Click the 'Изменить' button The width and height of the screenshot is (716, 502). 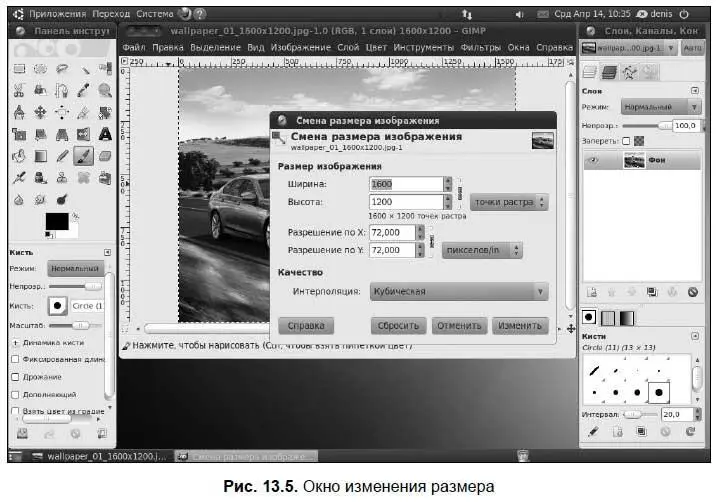[520, 326]
